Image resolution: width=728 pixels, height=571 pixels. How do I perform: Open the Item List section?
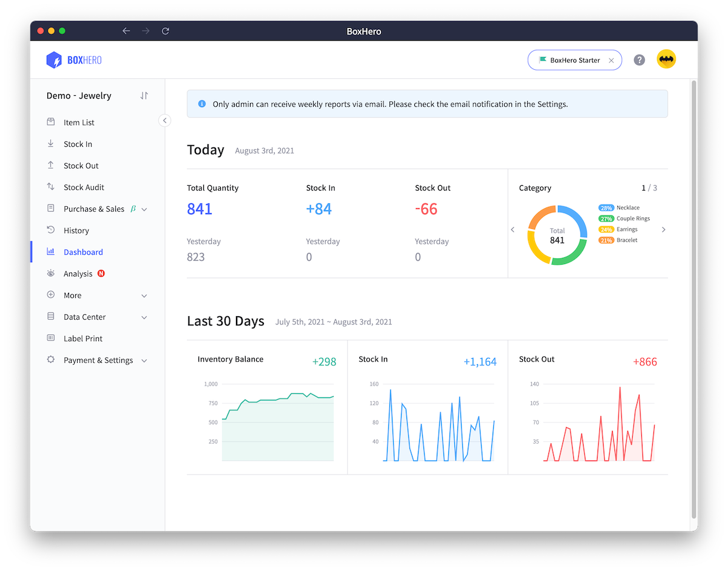(79, 122)
